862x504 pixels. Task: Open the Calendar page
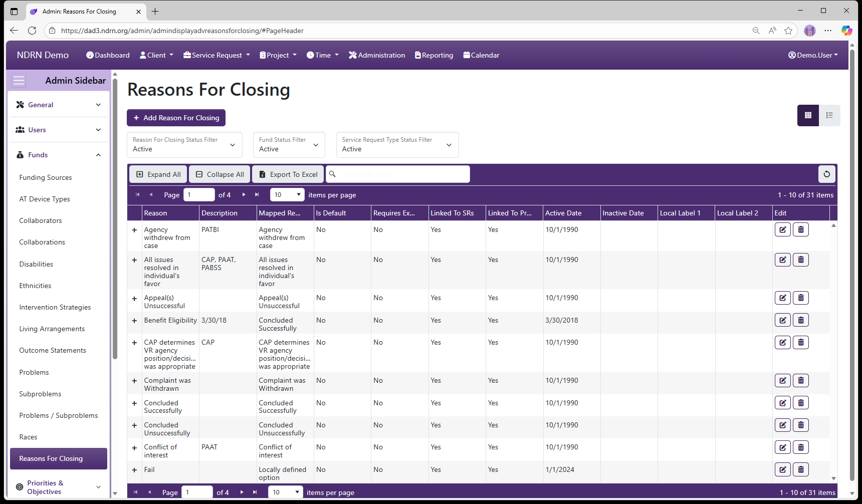[481, 55]
